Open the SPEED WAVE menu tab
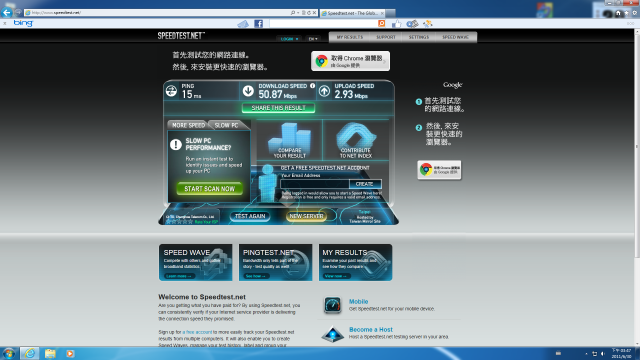The image size is (640, 360). (456, 37)
